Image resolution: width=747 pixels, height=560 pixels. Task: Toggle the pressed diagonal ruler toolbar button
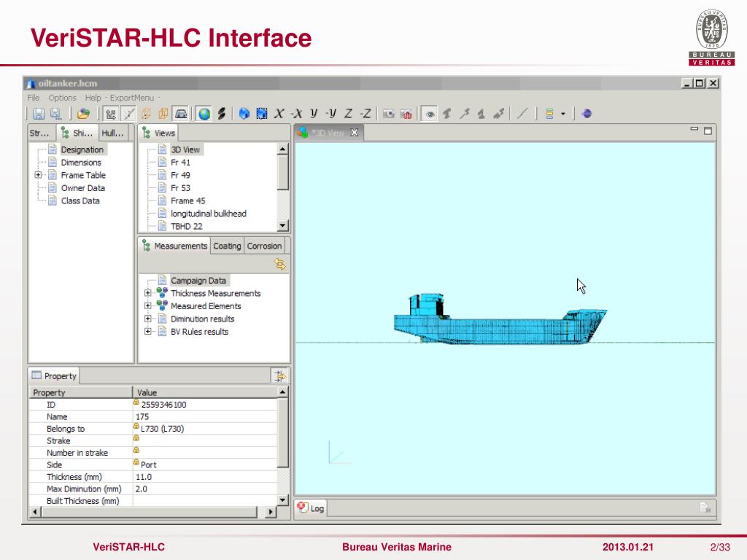pos(128,114)
